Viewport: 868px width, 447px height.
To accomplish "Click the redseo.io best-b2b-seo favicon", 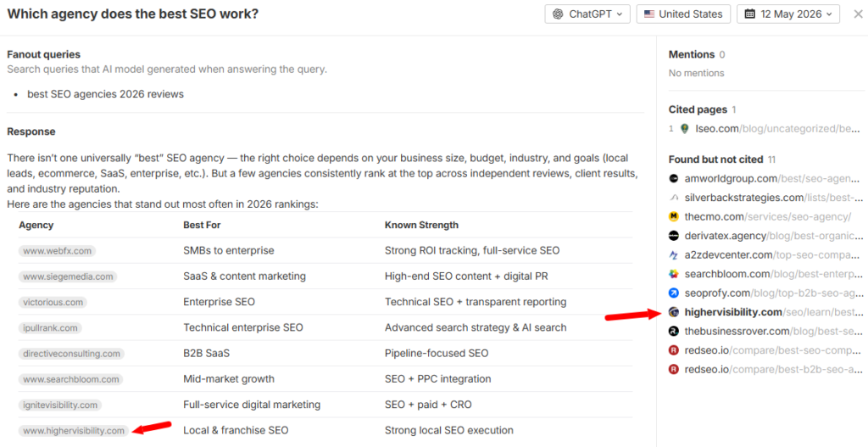I will 674,370.
